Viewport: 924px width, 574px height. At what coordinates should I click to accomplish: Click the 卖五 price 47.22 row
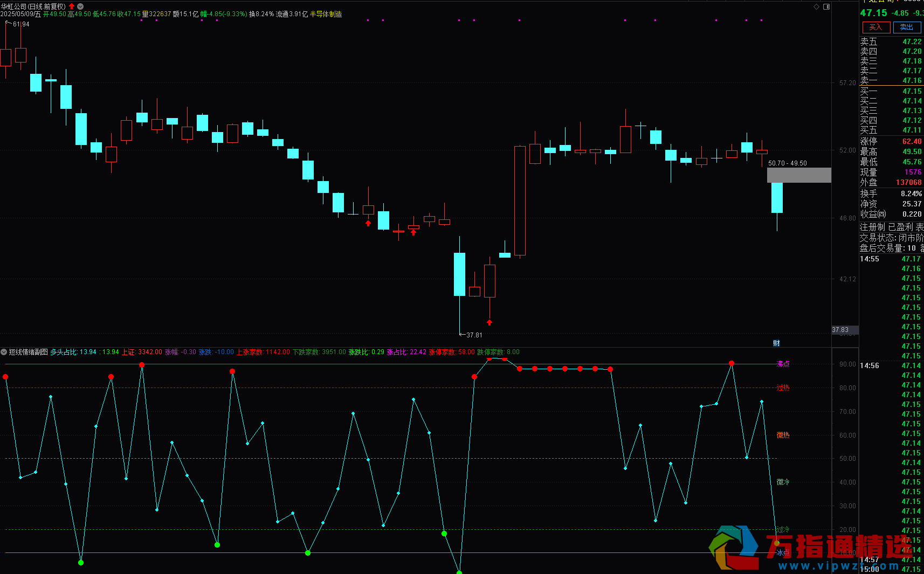pos(891,42)
